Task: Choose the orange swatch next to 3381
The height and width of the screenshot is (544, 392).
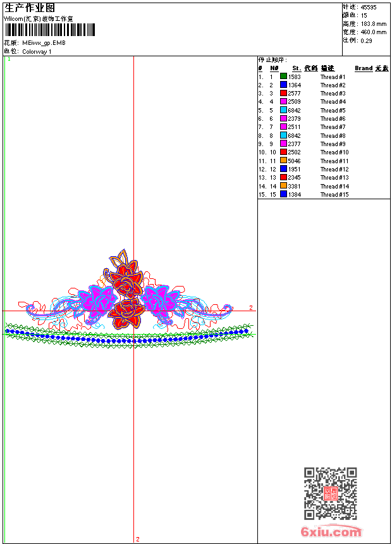Action: click(x=283, y=186)
